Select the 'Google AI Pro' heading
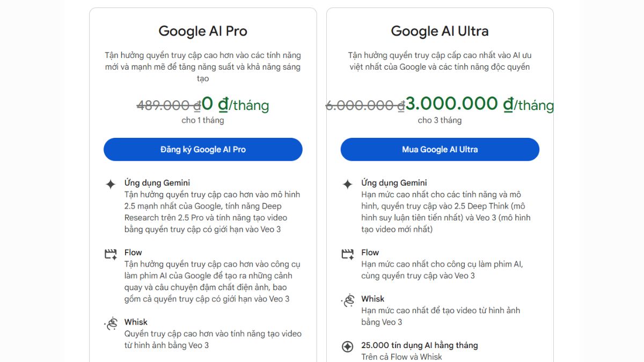Viewport: 644px width, 362px height. pos(203,31)
